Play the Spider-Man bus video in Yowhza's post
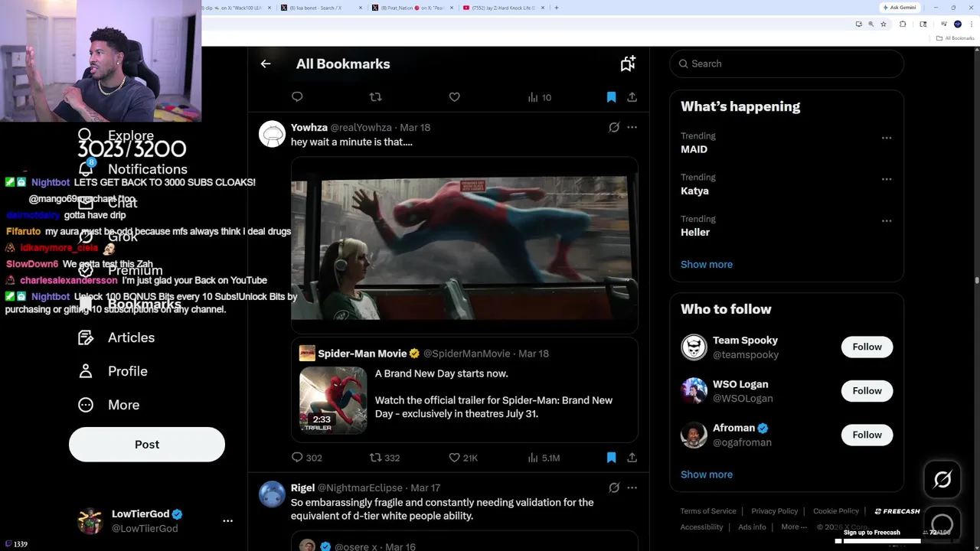 tap(464, 246)
